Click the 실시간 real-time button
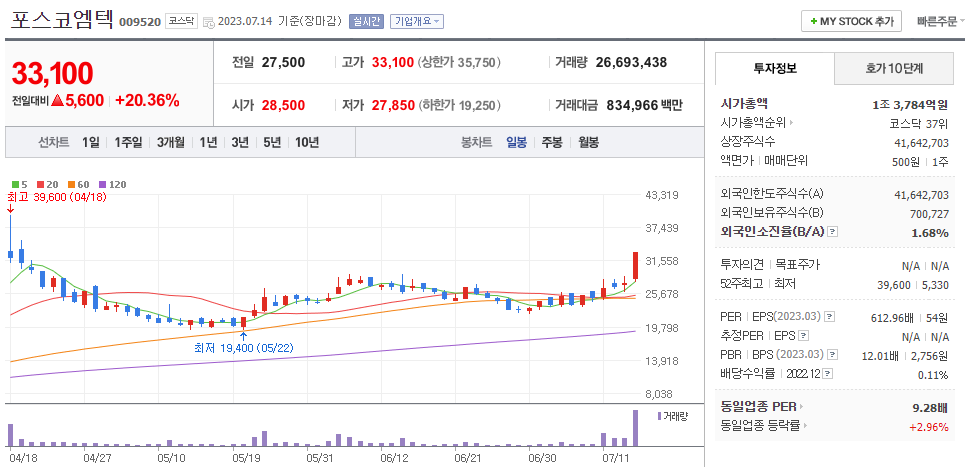The height and width of the screenshot is (467, 968). pos(366,22)
